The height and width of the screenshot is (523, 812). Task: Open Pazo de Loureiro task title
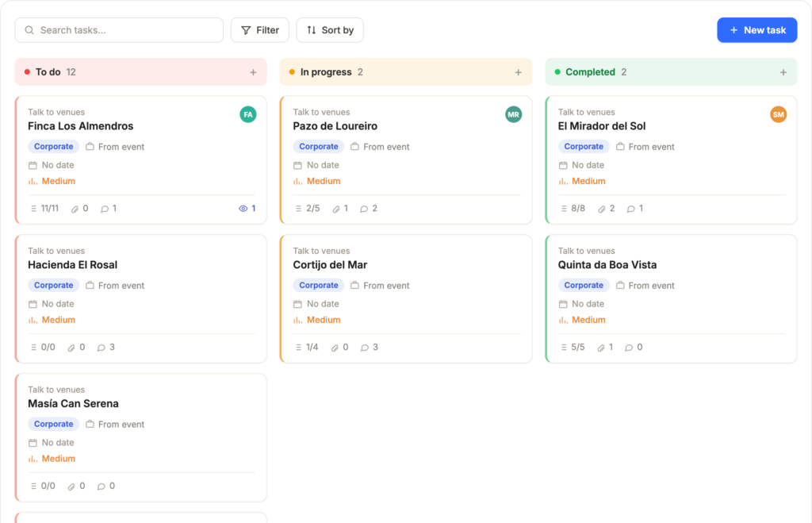pos(335,126)
